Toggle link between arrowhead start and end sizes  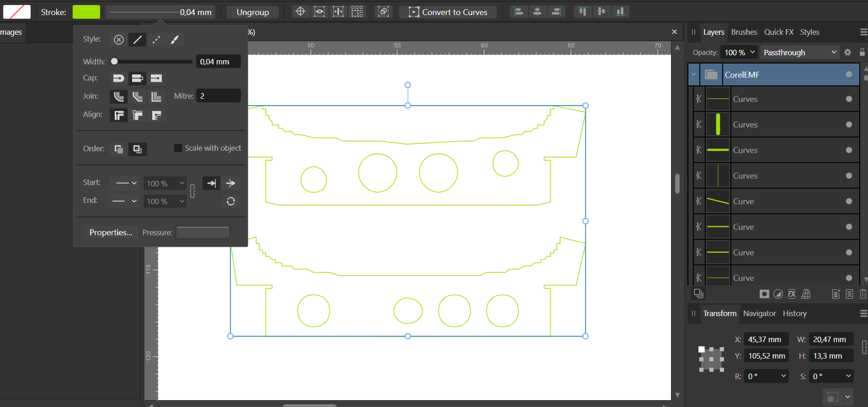pyautogui.click(x=192, y=191)
